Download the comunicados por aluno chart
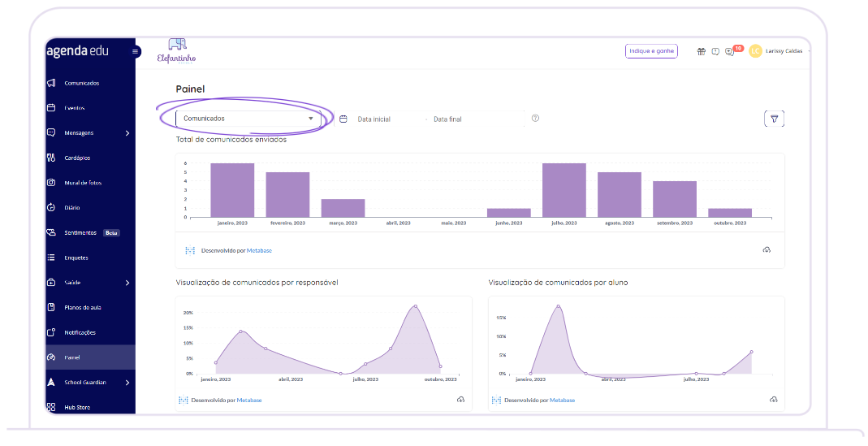This screenshot has height=446, width=868. (774, 400)
